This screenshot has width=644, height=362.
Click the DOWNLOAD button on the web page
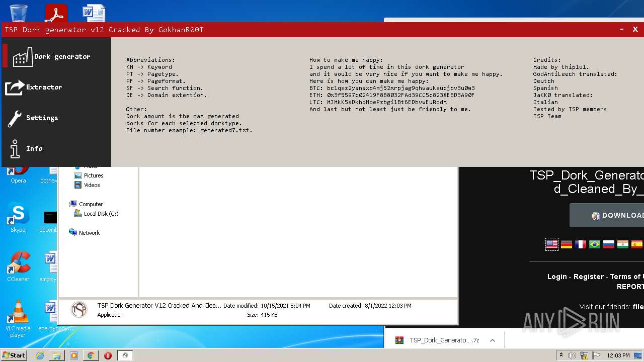coord(607,215)
